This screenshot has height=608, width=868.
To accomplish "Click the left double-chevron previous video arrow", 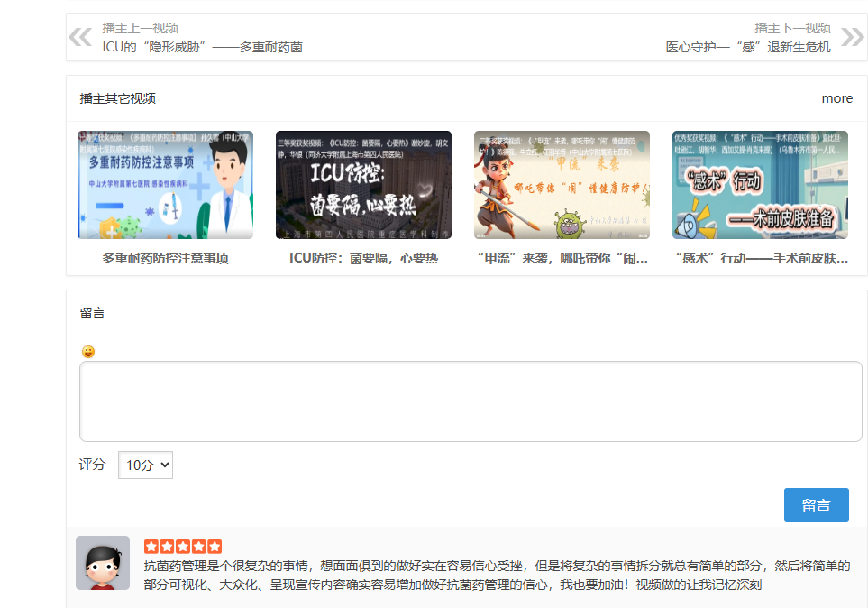I will 80,37.
